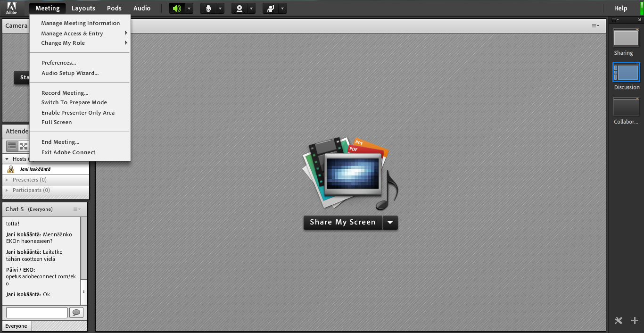Click the Adobe logo in the top bar
Image resolution: width=644 pixels, height=333 pixels.
pos(11,8)
